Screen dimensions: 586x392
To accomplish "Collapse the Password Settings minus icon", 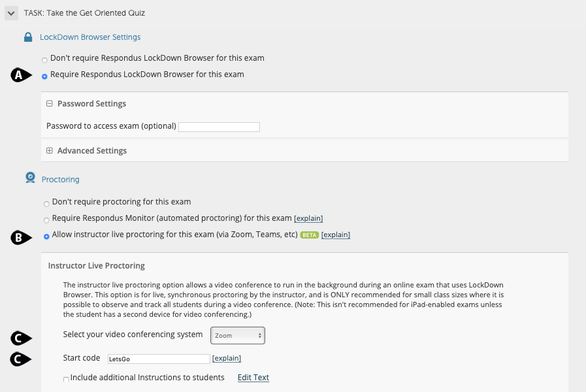I will point(50,103).
